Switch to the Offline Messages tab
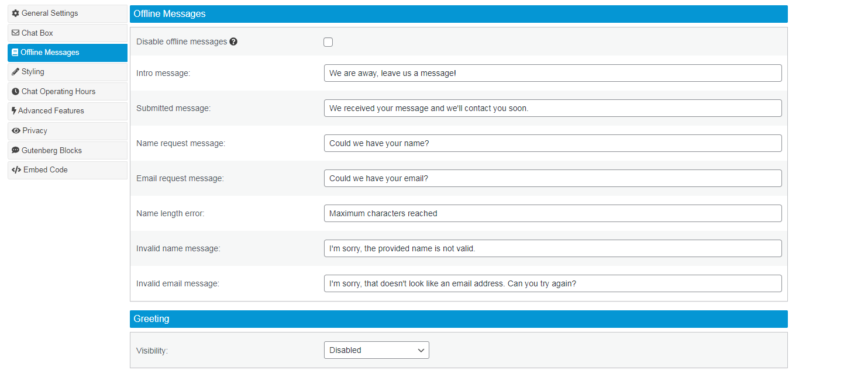Image resolution: width=868 pixels, height=374 pixels. coord(67,53)
